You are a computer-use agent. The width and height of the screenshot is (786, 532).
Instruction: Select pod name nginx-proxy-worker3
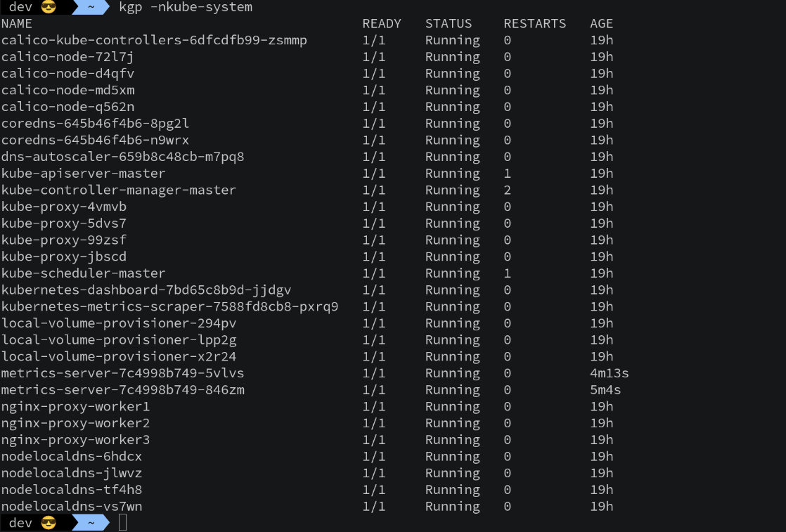(76, 439)
